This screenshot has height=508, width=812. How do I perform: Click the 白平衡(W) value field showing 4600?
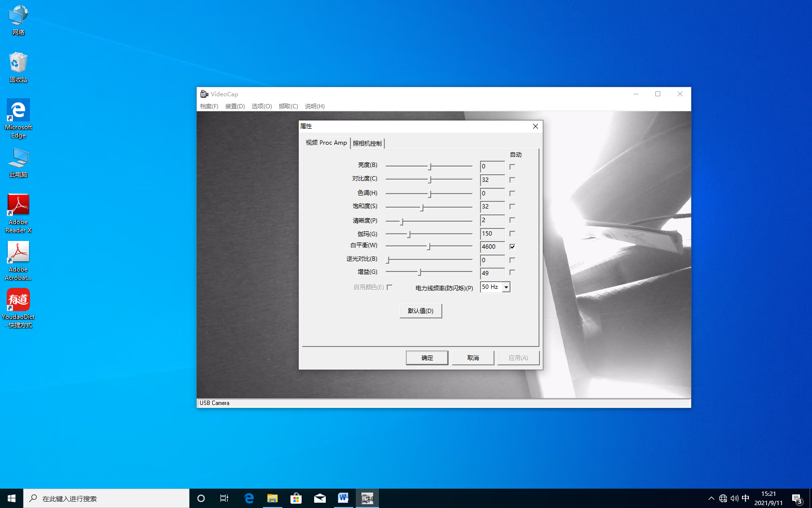click(493, 247)
